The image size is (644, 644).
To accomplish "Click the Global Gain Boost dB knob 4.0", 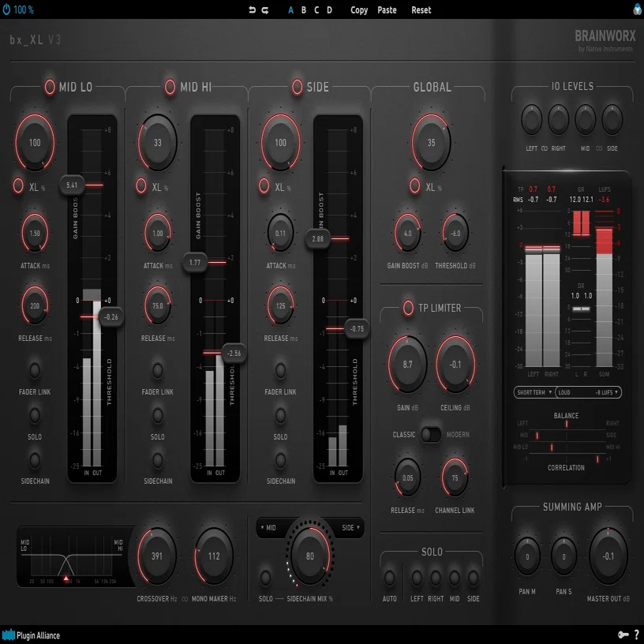I will point(407,233).
